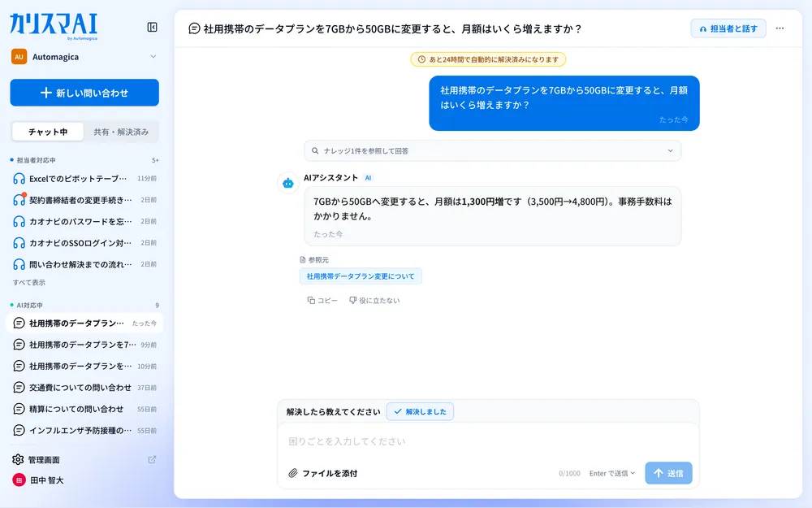Click the search icon in knowledge reference bar

315,151
